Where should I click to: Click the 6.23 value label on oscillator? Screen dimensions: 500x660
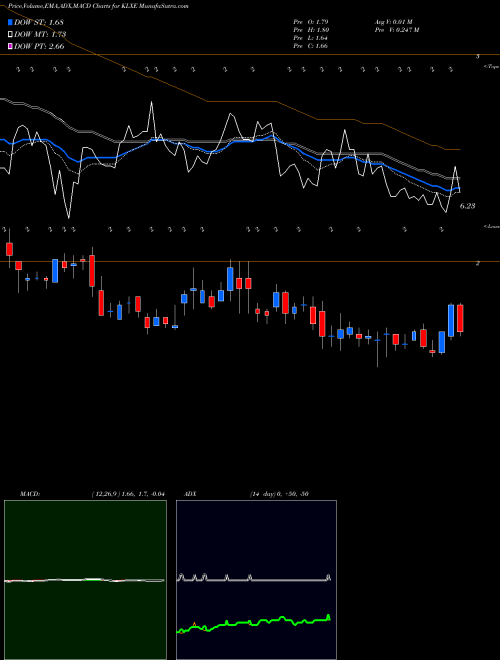(x=467, y=206)
